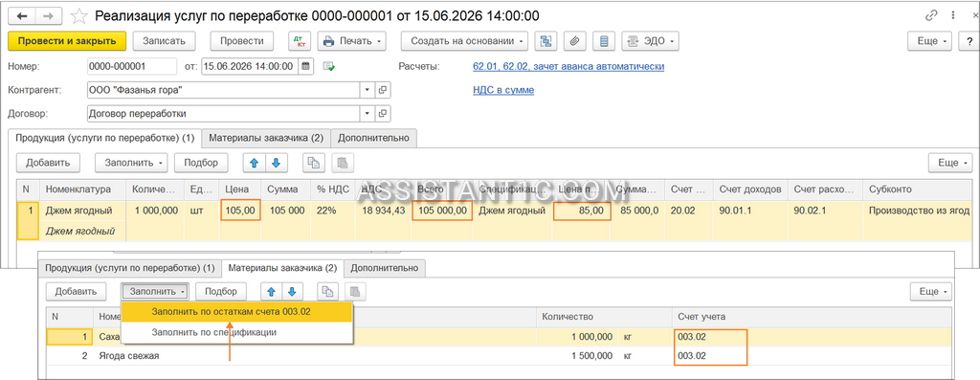This screenshot has height=380, width=980.
Task: Open calendar picker for the date field
Action: click(x=305, y=66)
